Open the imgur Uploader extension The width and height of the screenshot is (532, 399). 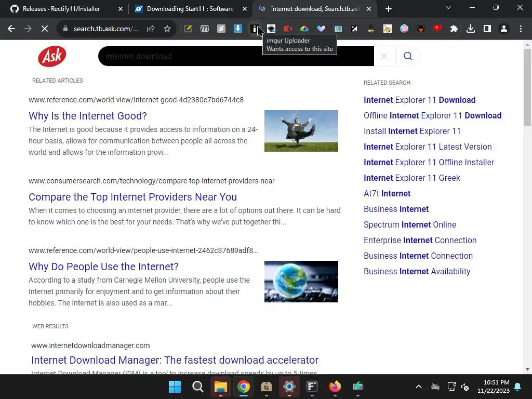pyautogui.click(x=255, y=29)
